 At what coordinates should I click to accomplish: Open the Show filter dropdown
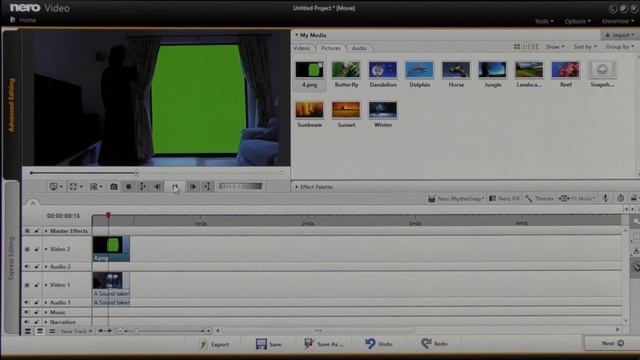pyautogui.click(x=555, y=47)
